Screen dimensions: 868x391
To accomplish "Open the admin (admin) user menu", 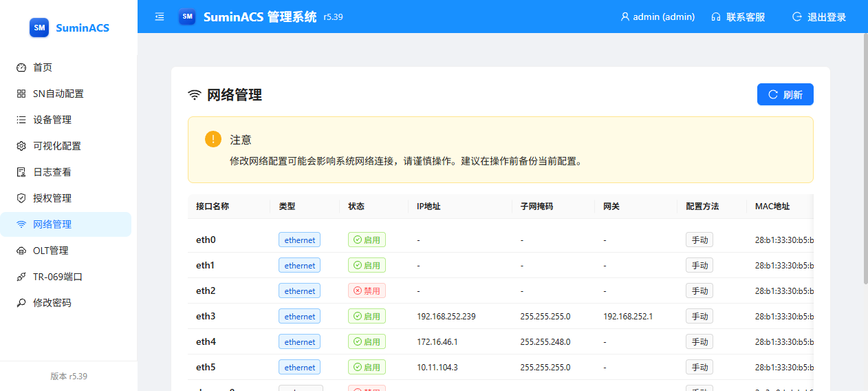I will (658, 17).
